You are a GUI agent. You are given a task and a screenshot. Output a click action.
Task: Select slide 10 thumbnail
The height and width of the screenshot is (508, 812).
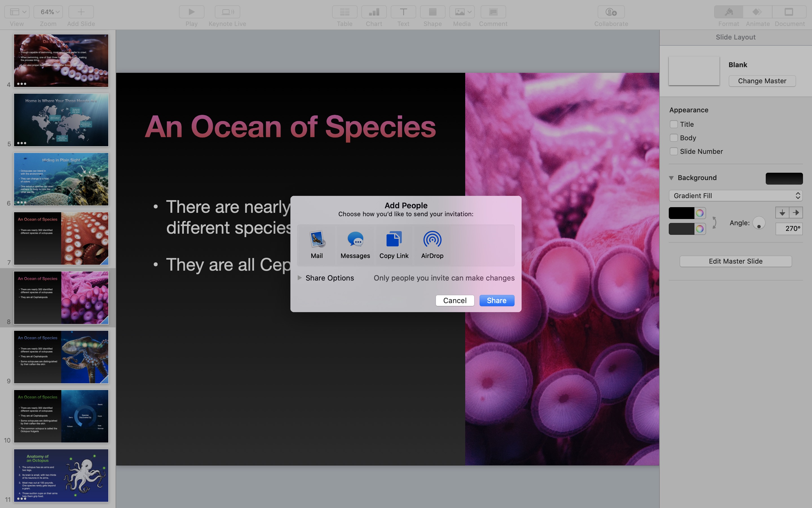pos(61,416)
